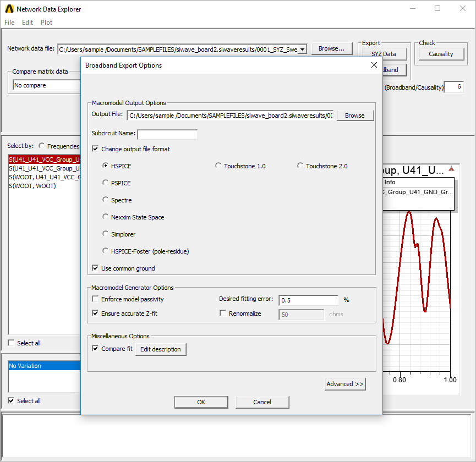Viewport: 476px width, 462px height.
Task: Select the S(WOOT, WOOT) list entry
Action: click(x=31, y=186)
